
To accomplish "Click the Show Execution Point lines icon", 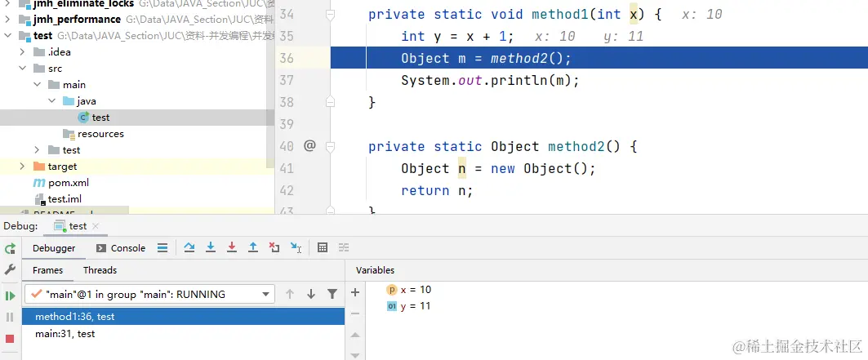I will (162, 247).
